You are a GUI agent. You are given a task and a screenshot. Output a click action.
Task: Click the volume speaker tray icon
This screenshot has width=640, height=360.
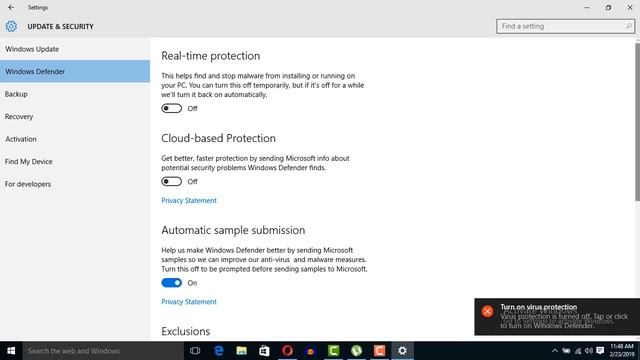588,351
